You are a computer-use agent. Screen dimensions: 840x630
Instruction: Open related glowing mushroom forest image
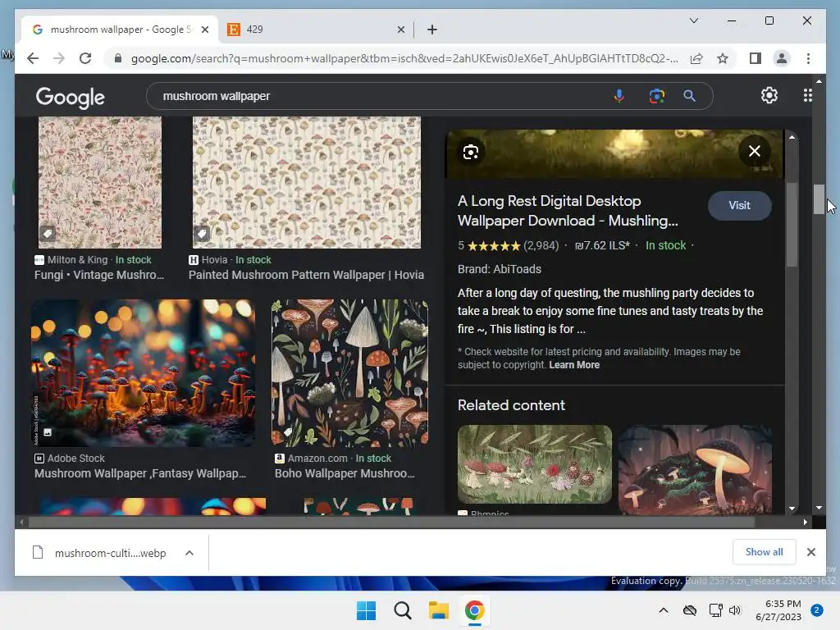pyautogui.click(x=695, y=470)
